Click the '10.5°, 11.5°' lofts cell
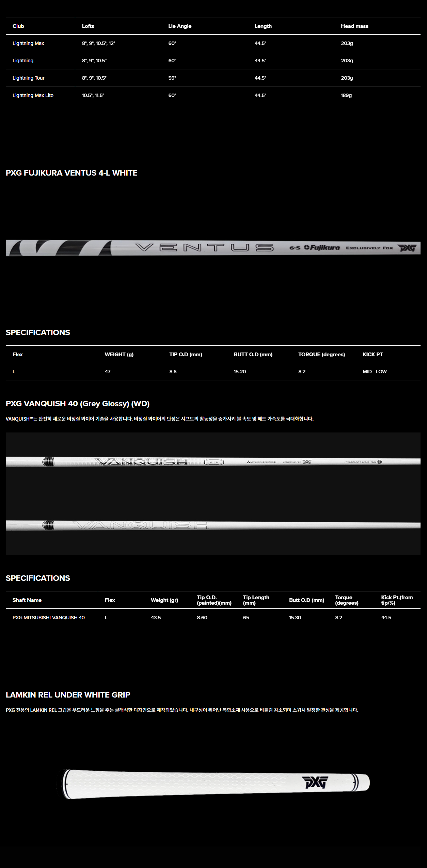Image resolution: width=427 pixels, height=868 pixels. click(x=93, y=95)
